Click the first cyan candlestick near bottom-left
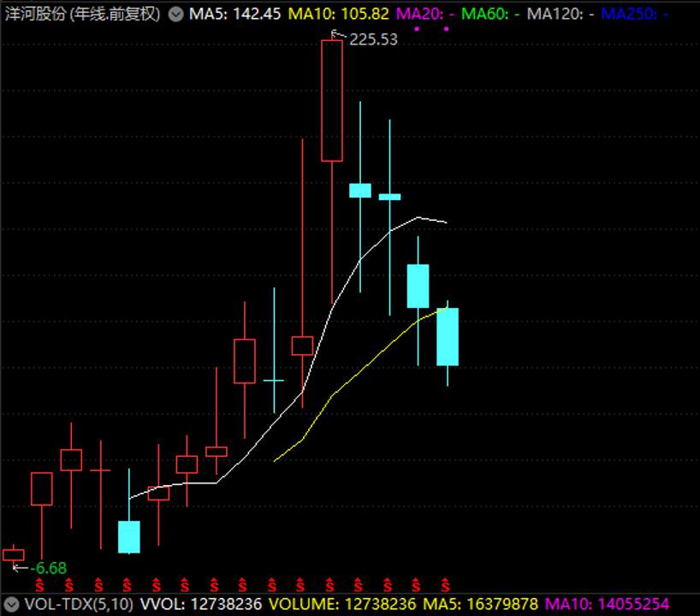This screenshot has width=700, height=616. pos(128,536)
